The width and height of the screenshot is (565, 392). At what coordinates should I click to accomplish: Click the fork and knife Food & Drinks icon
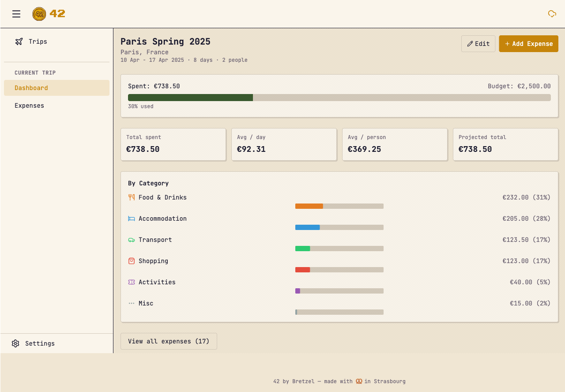131,197
